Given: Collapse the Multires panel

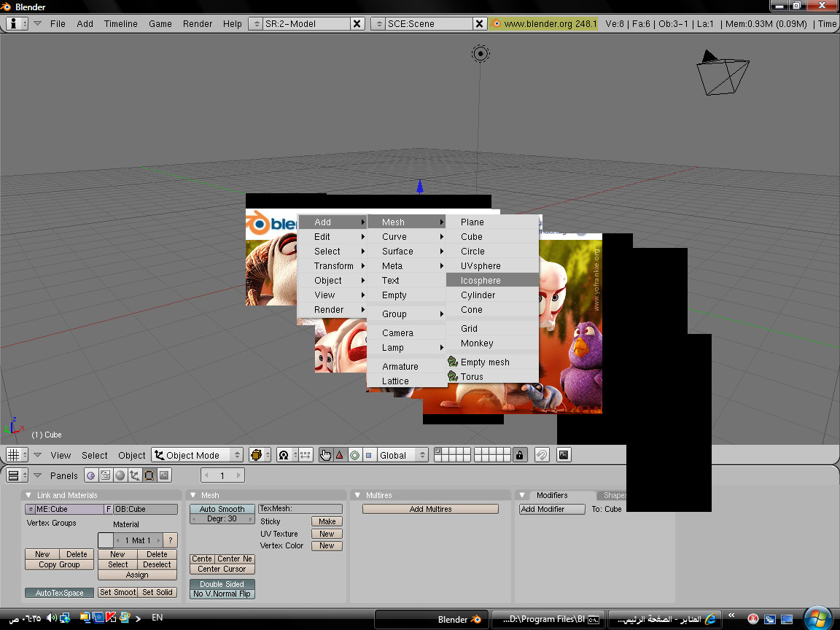Looking at the screenshot, I should pyautogui.click(x=357, y=495).
